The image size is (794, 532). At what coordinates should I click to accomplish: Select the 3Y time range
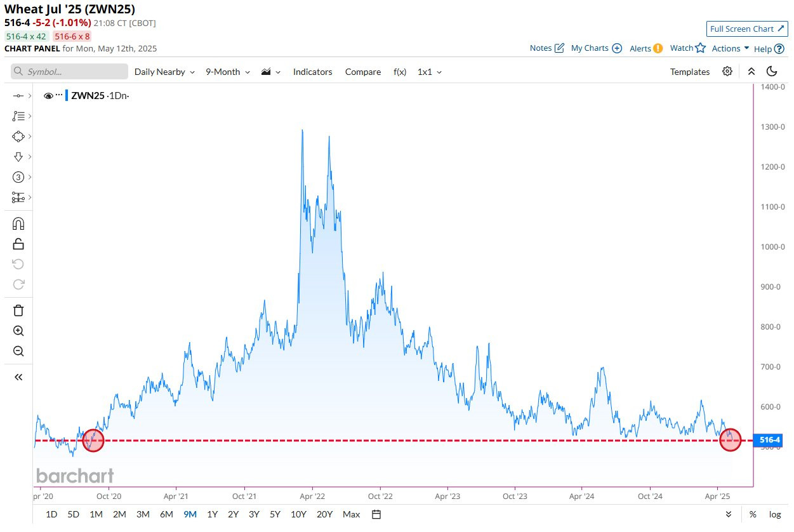click(x=254, y=514)
